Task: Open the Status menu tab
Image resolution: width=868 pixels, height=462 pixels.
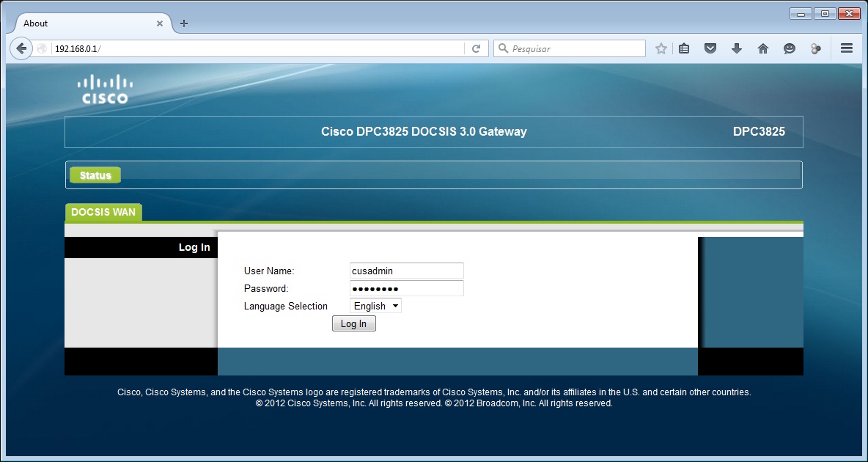Action: 95,175
